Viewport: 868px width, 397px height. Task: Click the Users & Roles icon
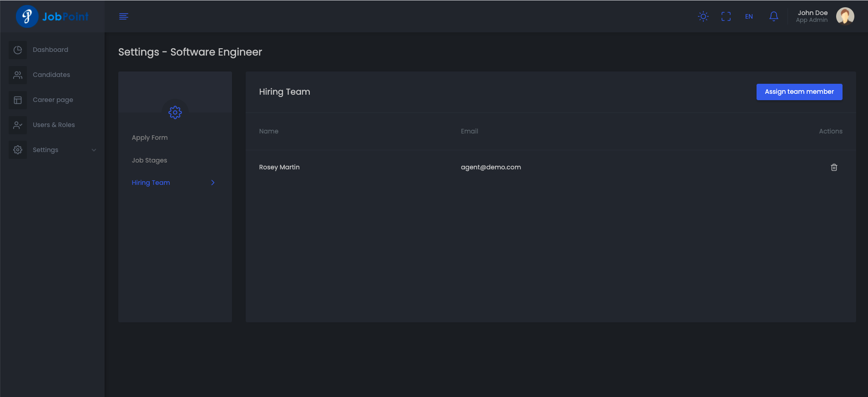[x=18, y=125]
